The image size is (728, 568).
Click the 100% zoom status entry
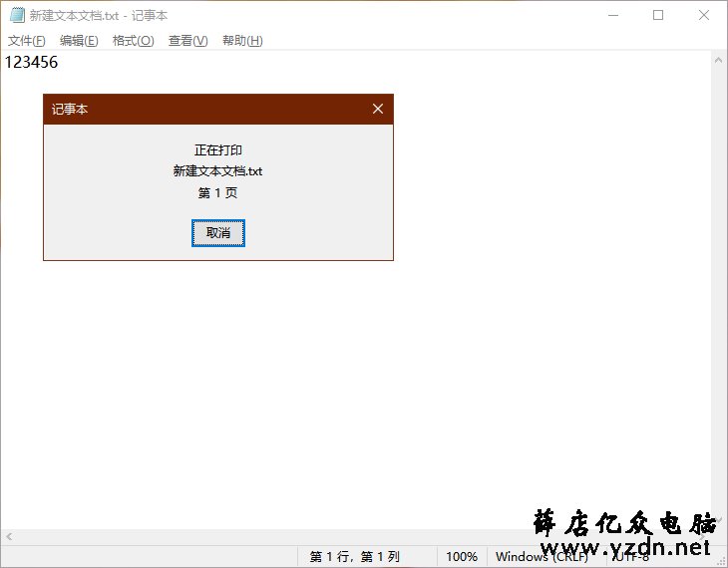(x=462, y=556)
